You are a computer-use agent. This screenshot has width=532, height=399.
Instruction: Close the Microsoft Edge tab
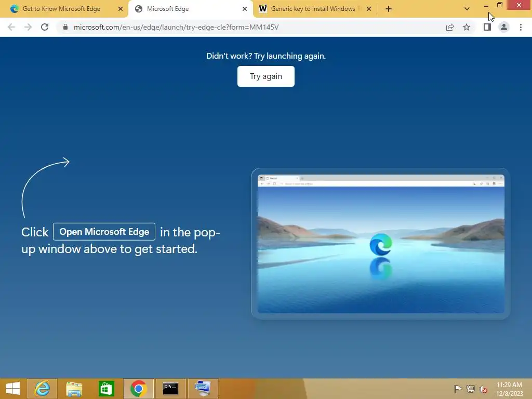245,9
